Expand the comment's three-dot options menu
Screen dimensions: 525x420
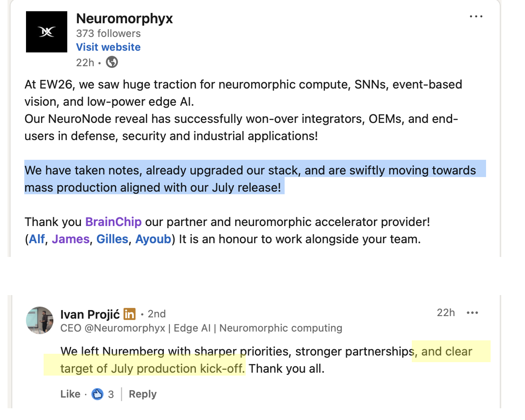click(x=472, y=313)
